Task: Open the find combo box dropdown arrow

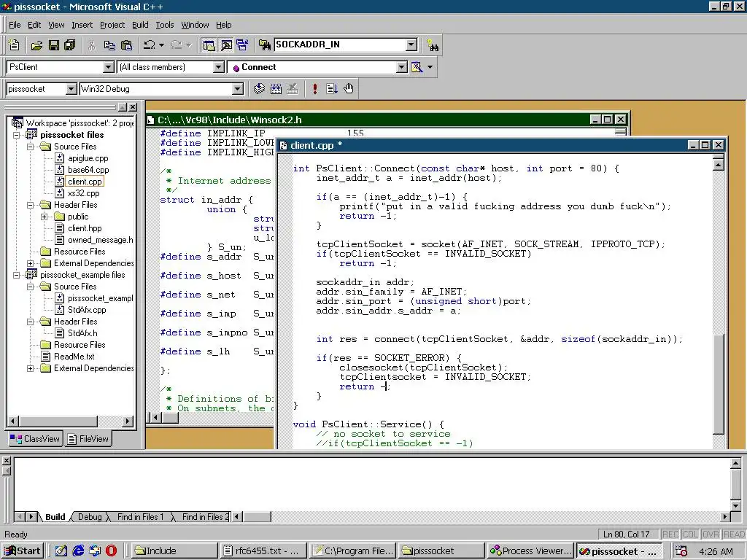Action: 411,44
